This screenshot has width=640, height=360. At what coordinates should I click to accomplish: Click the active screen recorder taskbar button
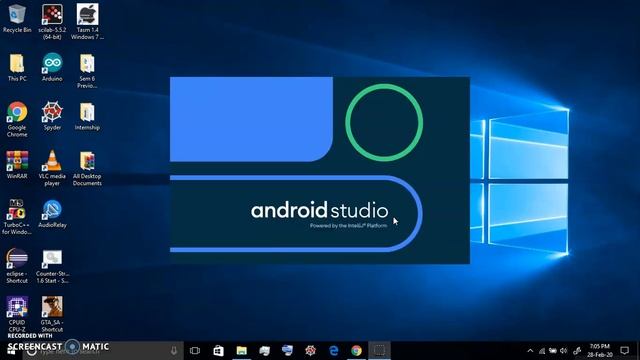[379, 350]
